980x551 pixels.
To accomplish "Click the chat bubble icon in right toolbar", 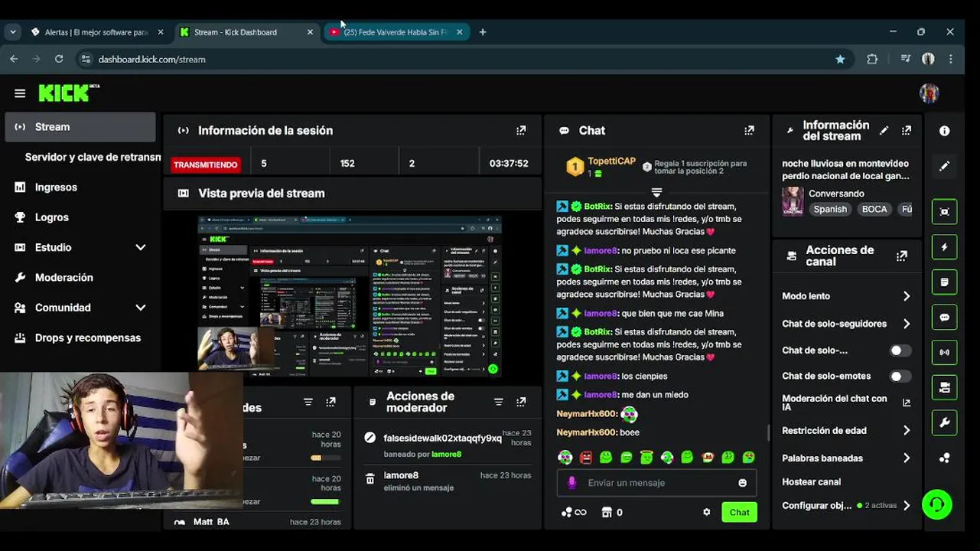I will click(x=945, y=318).
